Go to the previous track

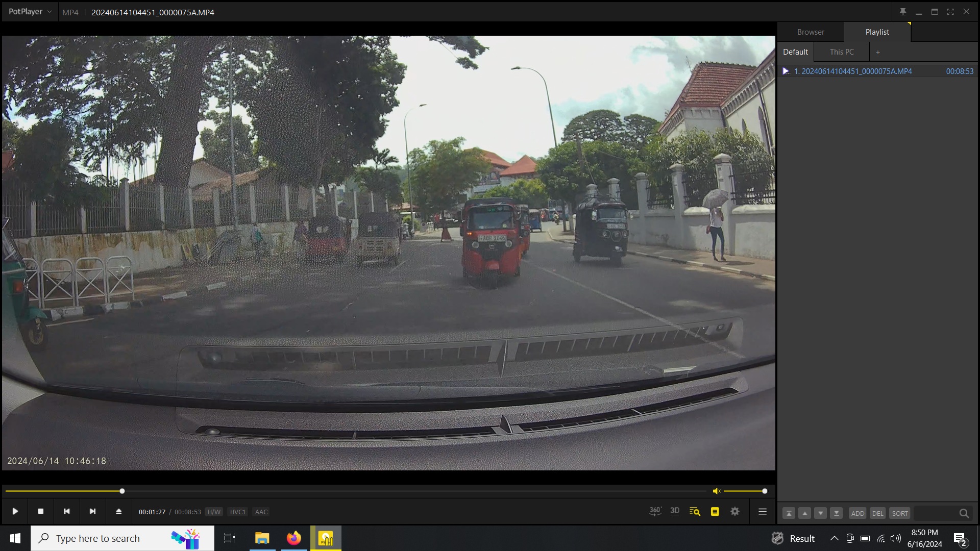(67, 511)
